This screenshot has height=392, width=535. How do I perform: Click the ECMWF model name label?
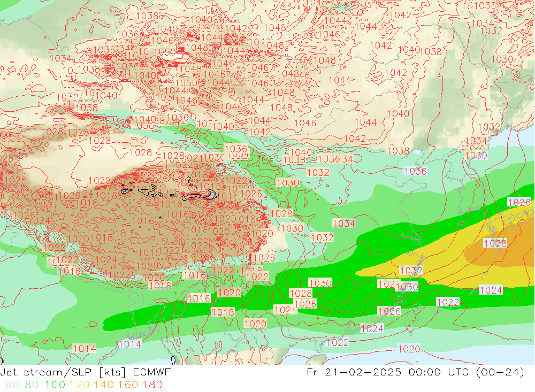151,372
